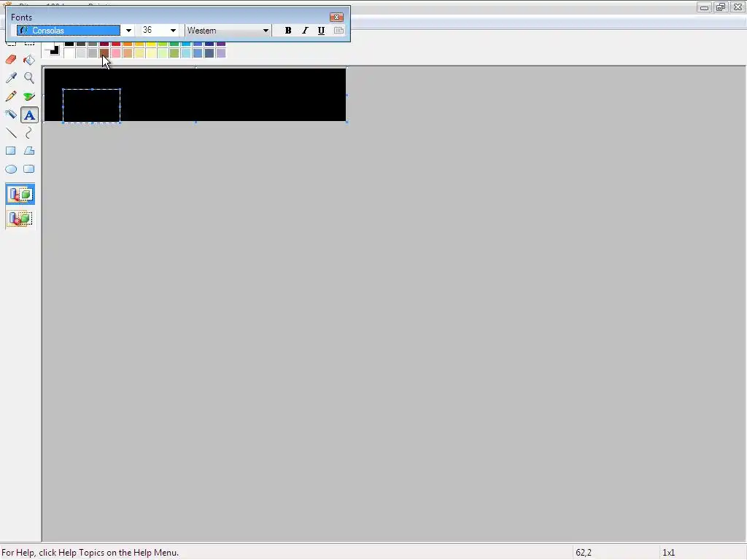Pick the lavender swatch in the palette's lower row
Image resolution: width=747 pixels, height=560 pixels.
click(x=220, y=53)
